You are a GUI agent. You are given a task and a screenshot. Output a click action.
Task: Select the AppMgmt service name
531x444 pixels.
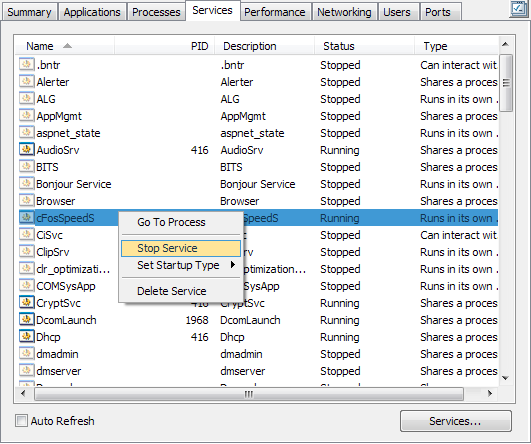59,116
